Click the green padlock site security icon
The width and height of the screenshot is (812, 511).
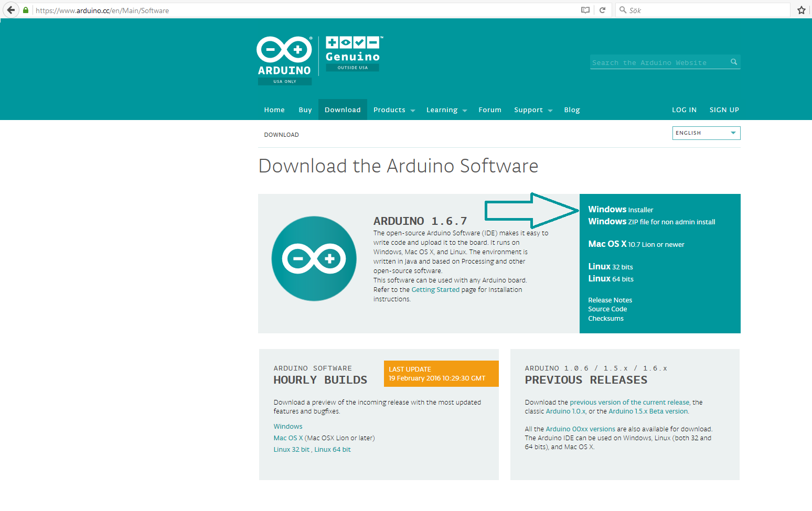tap(26, 10)
